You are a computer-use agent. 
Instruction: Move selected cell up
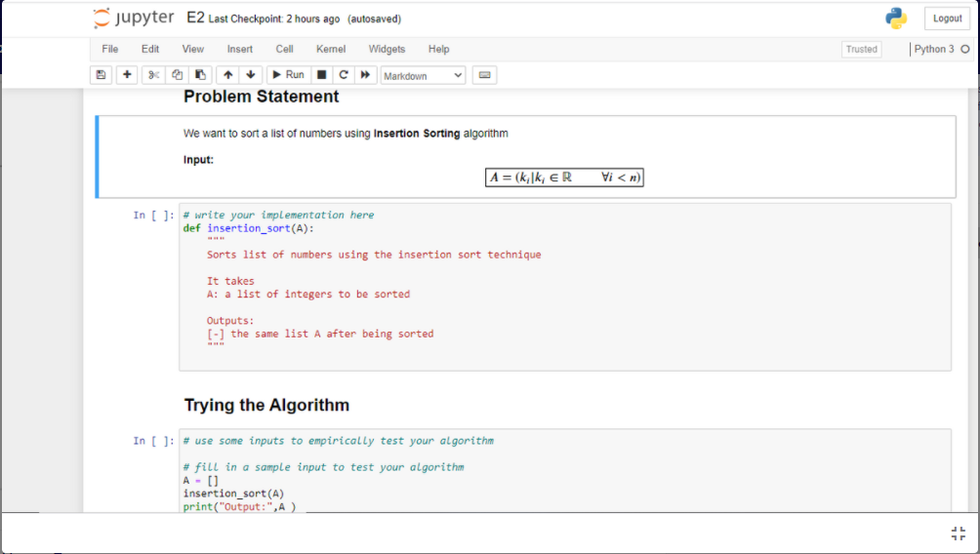click(x=228, y=75)
